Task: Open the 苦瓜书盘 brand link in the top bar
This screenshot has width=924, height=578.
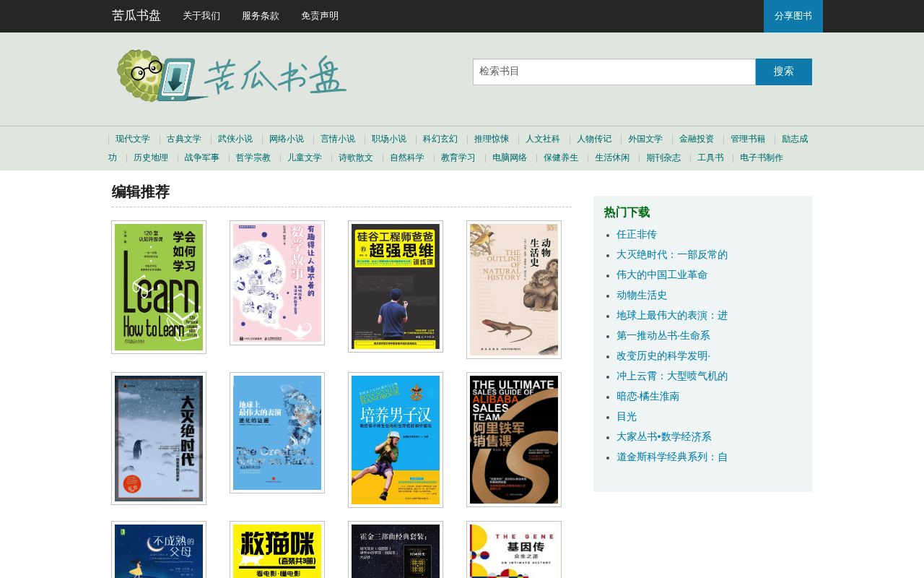Action: (x=136, y=16)
